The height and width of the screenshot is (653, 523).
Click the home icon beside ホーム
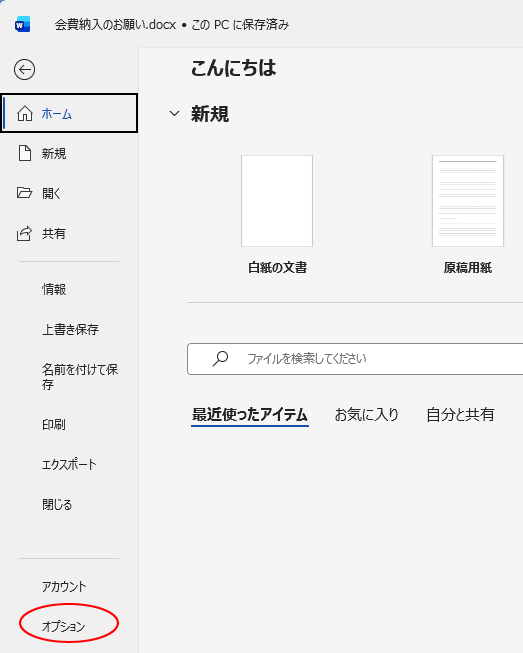pyautogui.click(x=25, y=113)
